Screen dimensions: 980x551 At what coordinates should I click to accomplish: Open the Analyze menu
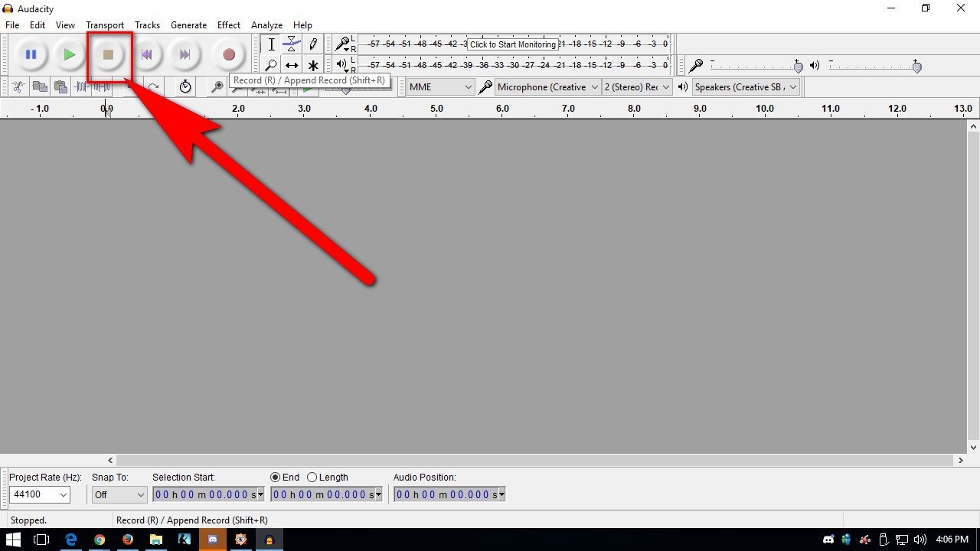266,25
